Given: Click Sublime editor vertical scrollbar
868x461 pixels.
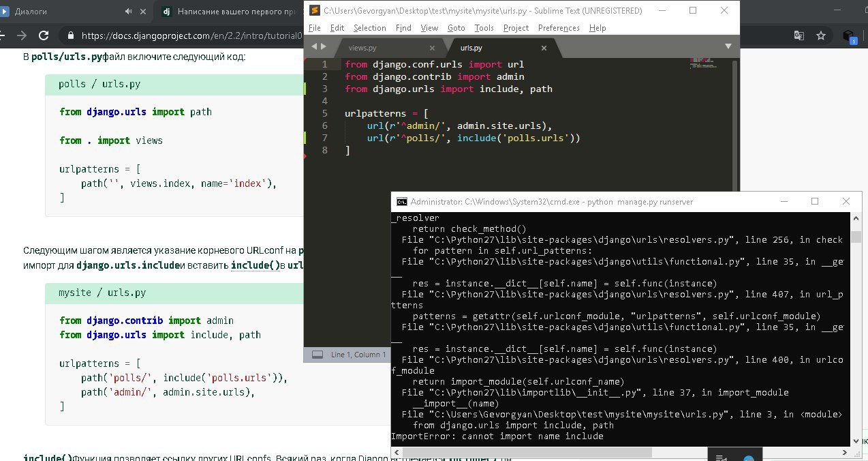Looking at the screenshot, I should (x=735, y=125).
